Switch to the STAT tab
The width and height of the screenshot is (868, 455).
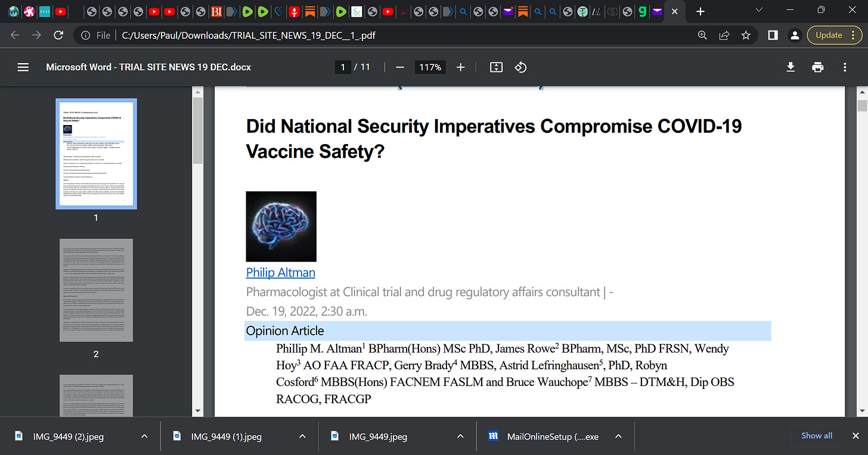(x=44, y=11)
